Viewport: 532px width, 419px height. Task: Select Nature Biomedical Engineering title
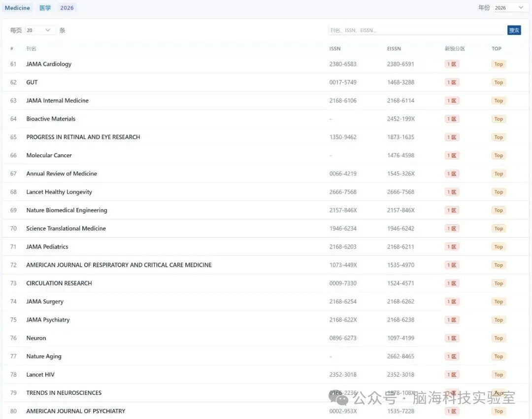(66, 210)
